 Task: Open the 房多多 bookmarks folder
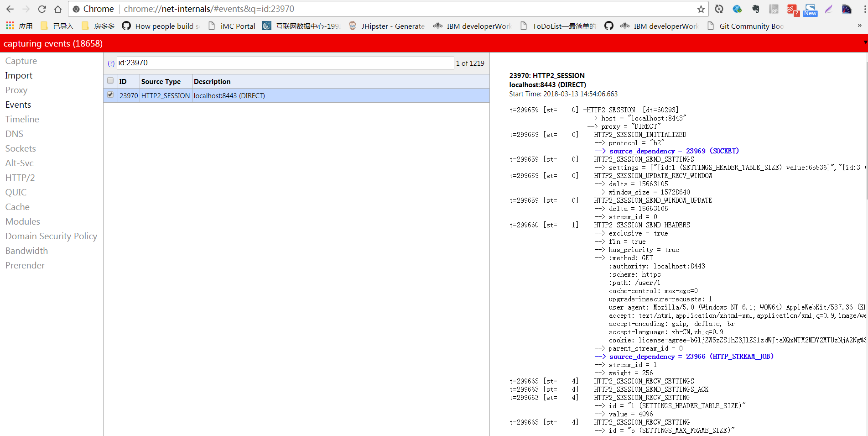tap(98, 26)
